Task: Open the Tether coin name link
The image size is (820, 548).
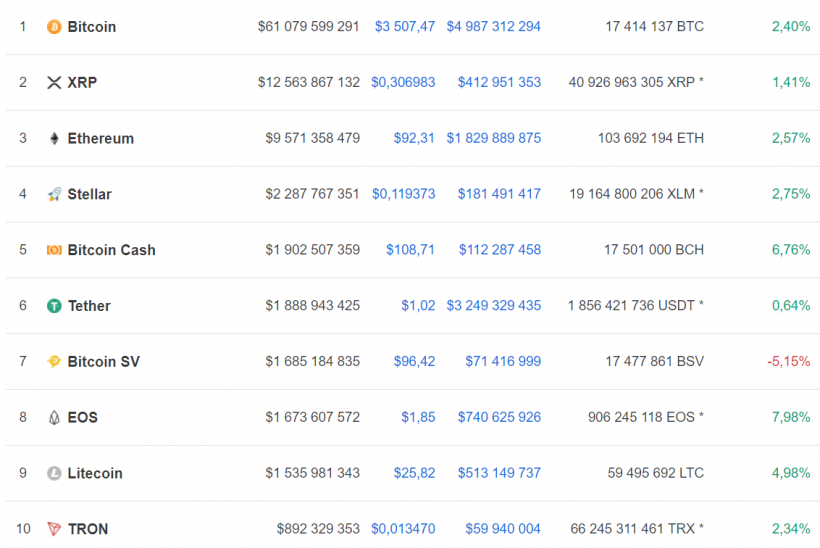Action: [89, 306]
